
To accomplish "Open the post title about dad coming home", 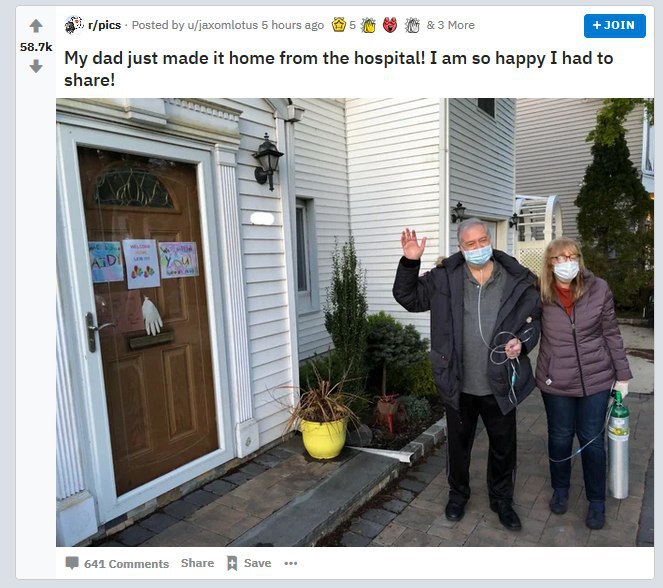I will 338,69.
